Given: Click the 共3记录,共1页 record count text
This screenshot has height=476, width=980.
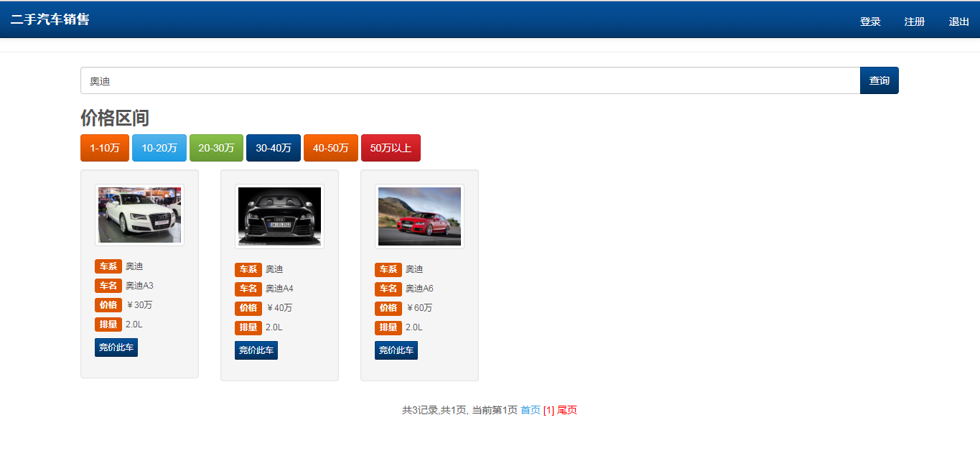Looking at the screenshot, I should tap(434, 410).
